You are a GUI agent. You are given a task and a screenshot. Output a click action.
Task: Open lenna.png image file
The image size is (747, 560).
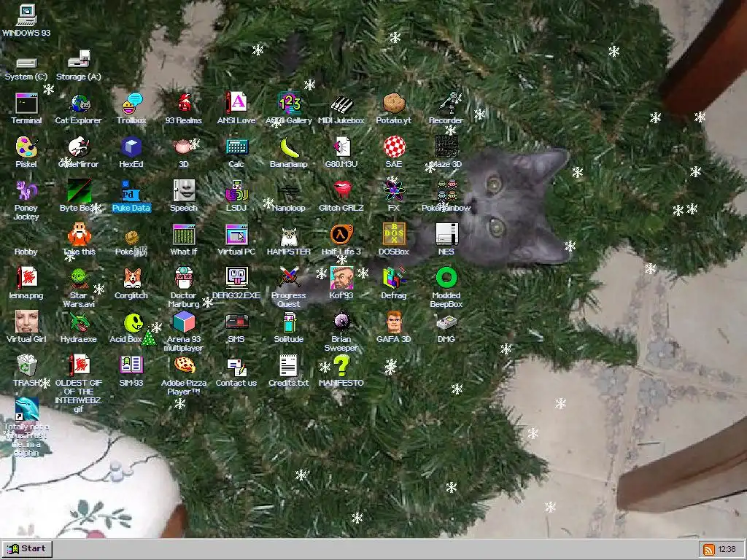tap(26, 278)
